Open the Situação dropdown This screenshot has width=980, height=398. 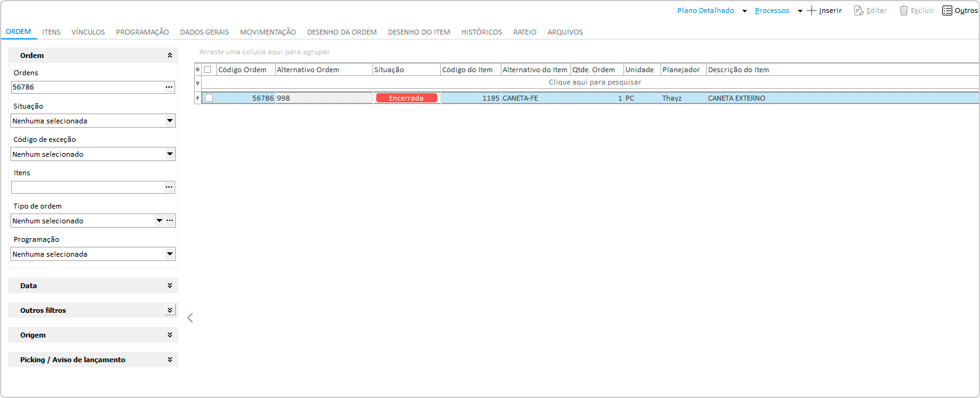pos(170,121)
